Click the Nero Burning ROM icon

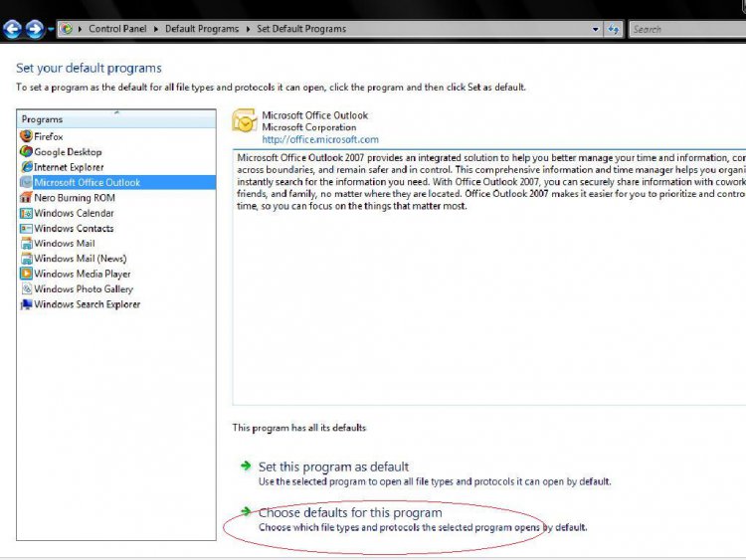(x=26, y=197)
